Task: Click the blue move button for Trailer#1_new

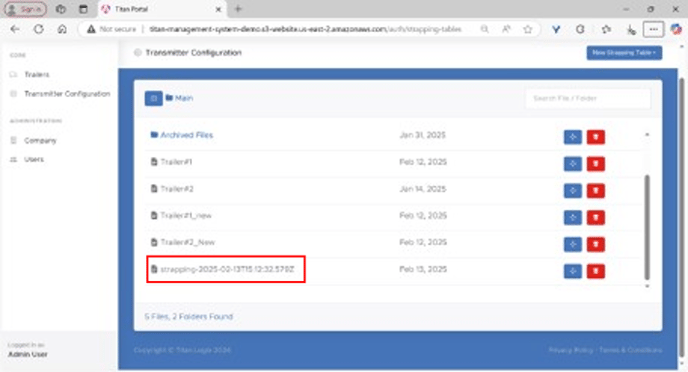Action: click(x=573, y=217)
